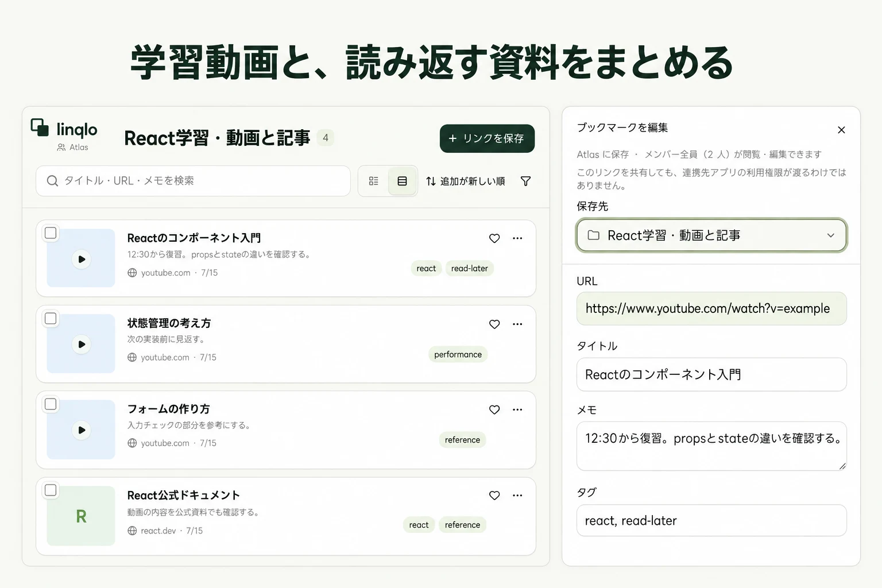This screenshot has height=588, width=882.
Task: Select the フォームの作り方 checkbox
Action: coord(51,404)
